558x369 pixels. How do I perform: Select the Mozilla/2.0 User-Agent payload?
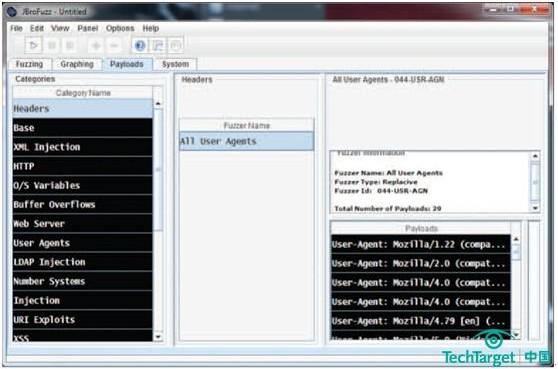pyautogui.click(x=421, y=264)
